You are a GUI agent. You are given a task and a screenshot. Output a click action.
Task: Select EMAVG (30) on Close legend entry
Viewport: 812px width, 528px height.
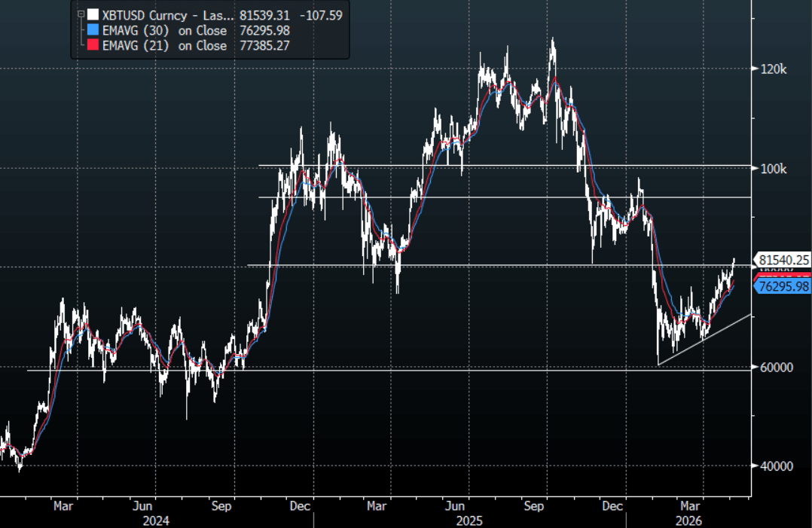click(164, 31)
